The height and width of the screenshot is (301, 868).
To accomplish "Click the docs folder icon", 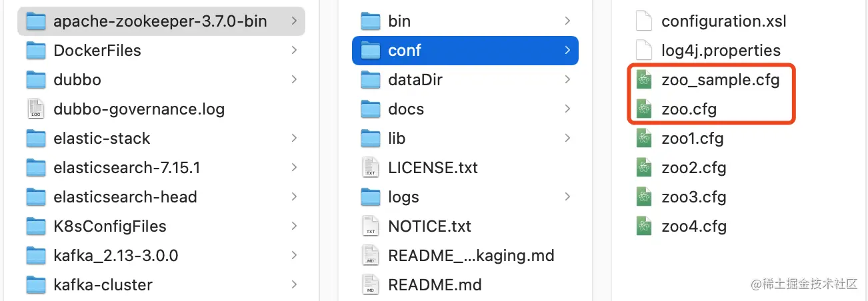I will tap(370, 109).
